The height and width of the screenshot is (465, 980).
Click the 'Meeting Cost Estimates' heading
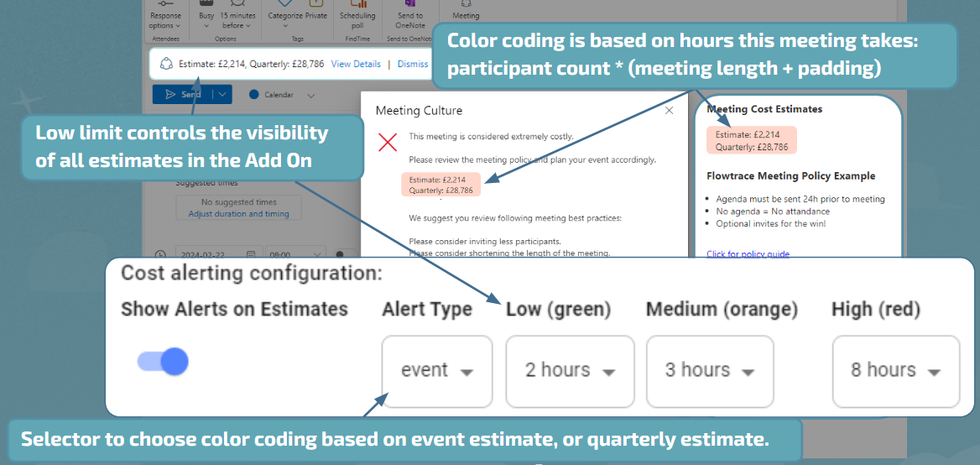pyautogui.click(x=764, y=109)
